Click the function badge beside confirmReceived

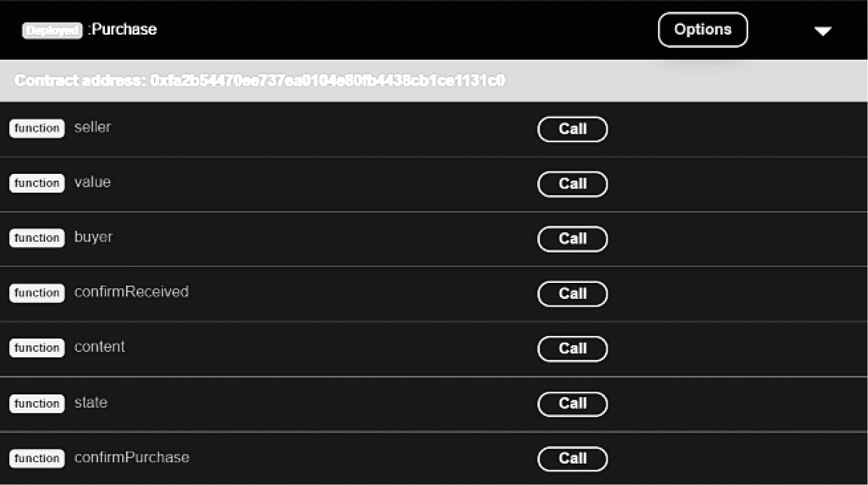[37, 293]
